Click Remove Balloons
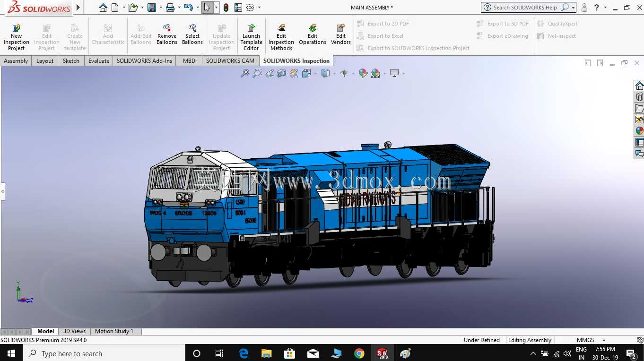Viewport: 644px width, 361px height. 167,34
